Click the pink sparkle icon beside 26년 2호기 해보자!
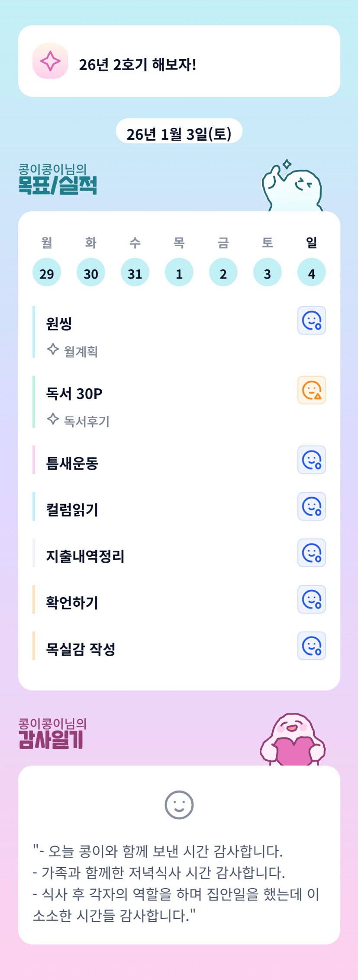This screenshot has width=358, height=980. 50,61
